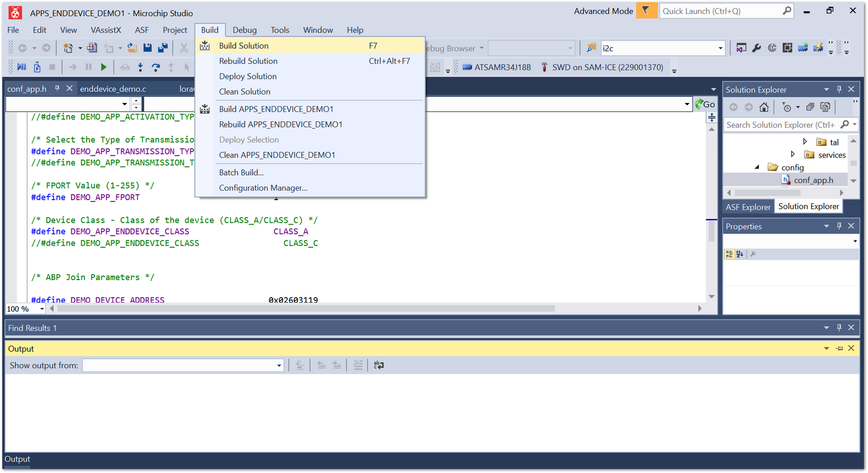This screenshot has height=473, width=868.
Task: Choose Clean APPS_ENDDEVICE_DEMO1 menu entry
Action: click(x=311, y=155)
